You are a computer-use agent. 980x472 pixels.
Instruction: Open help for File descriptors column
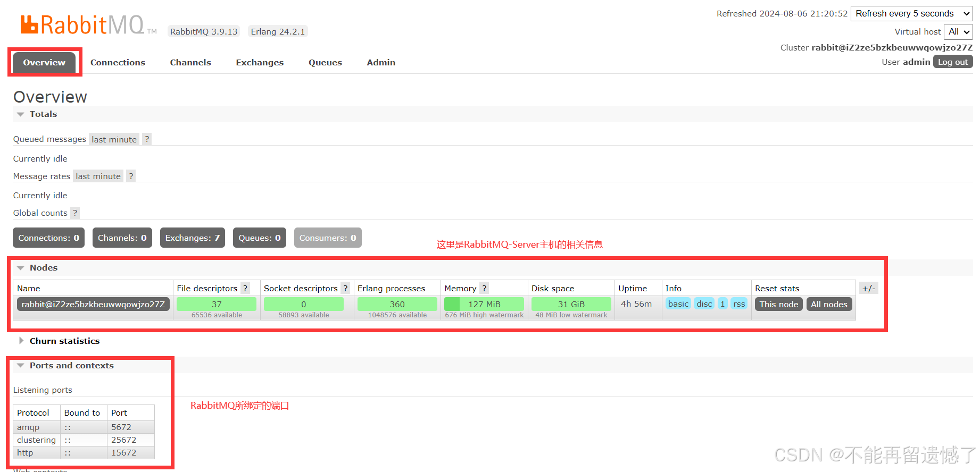click(245, 288)
